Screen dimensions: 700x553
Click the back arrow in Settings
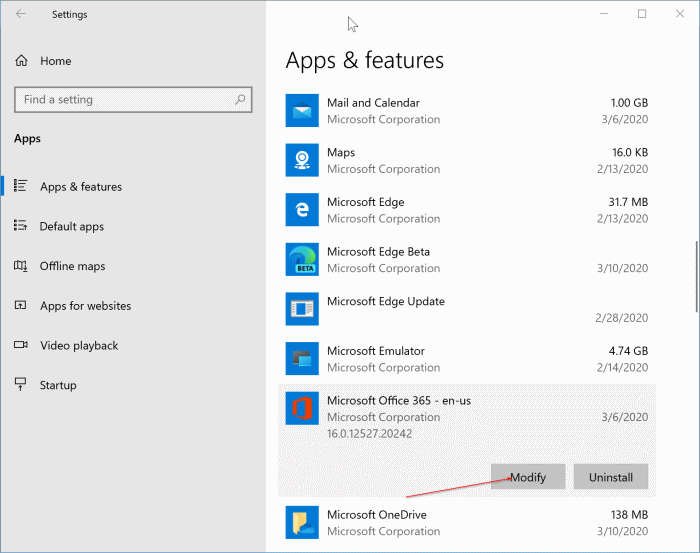tap(21, 14)
